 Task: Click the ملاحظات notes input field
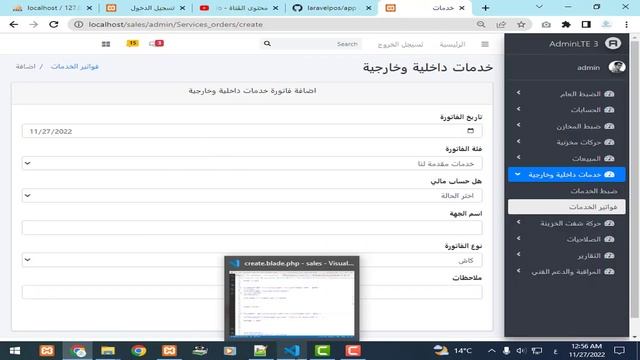[x=252, y=292]
